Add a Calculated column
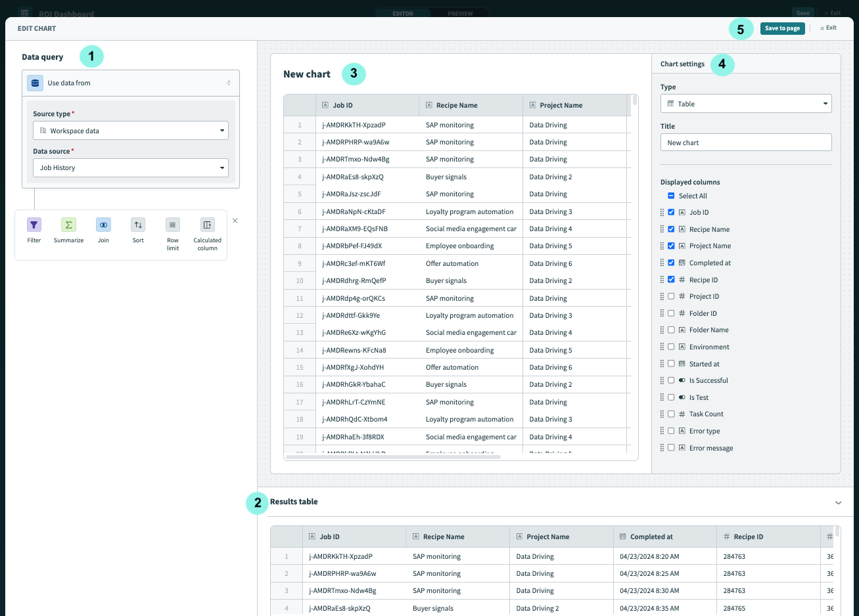 tap(207, 225)
